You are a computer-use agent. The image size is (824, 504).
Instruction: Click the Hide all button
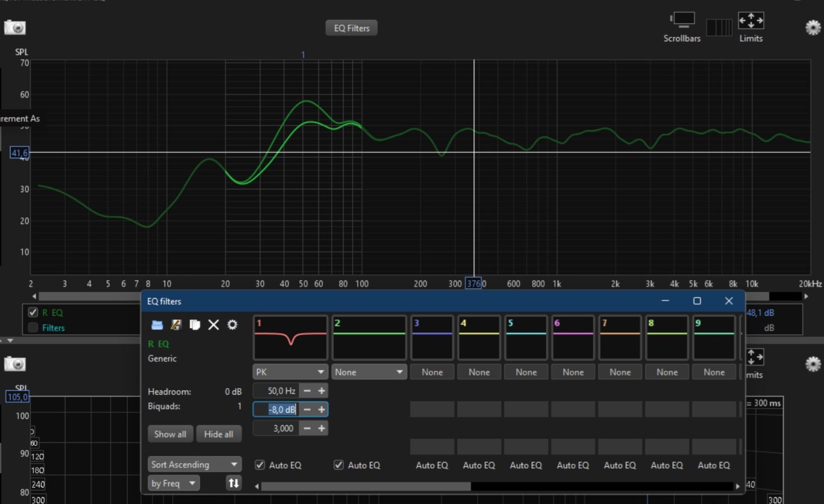point(218,434)
